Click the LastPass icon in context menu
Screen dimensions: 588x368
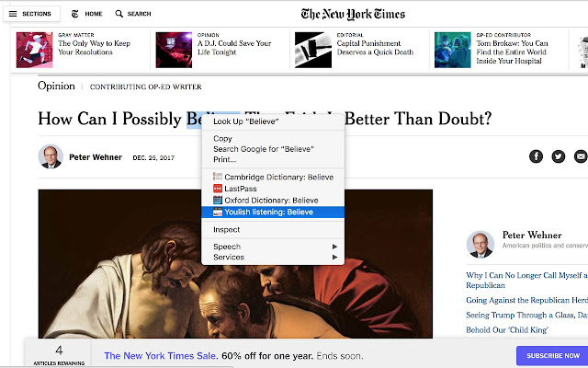(218, 189)
